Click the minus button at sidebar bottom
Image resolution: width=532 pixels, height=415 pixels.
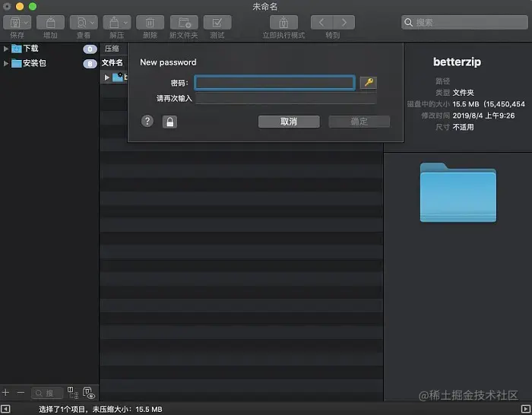point(21,393)
